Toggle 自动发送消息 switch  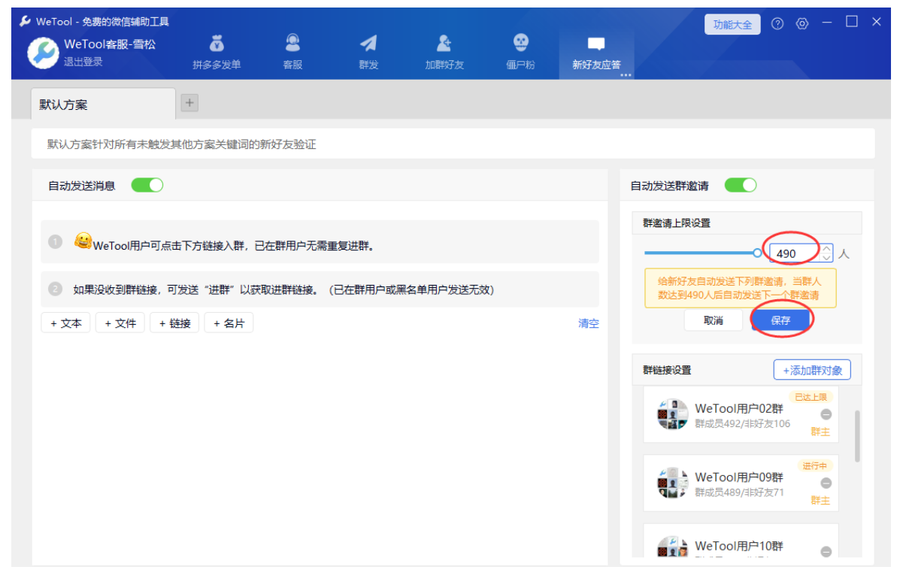[x=147, y=185]
